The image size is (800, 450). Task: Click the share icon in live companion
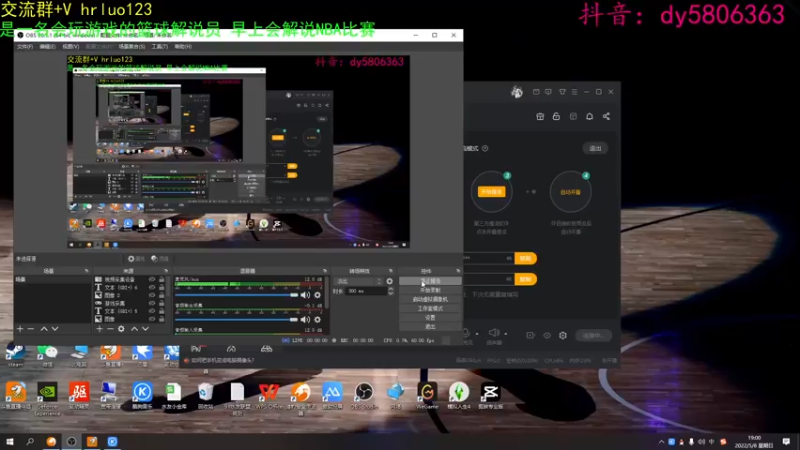tap(606, 116)
